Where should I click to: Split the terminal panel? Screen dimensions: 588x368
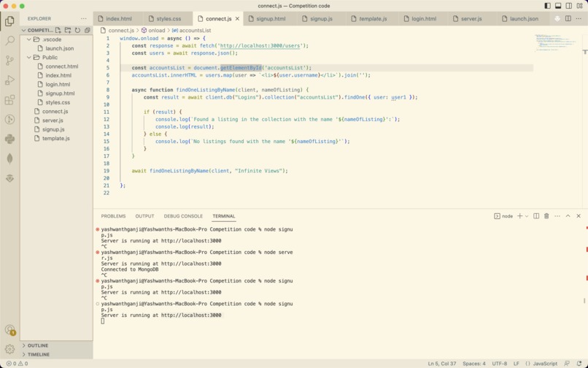[536, 216]
